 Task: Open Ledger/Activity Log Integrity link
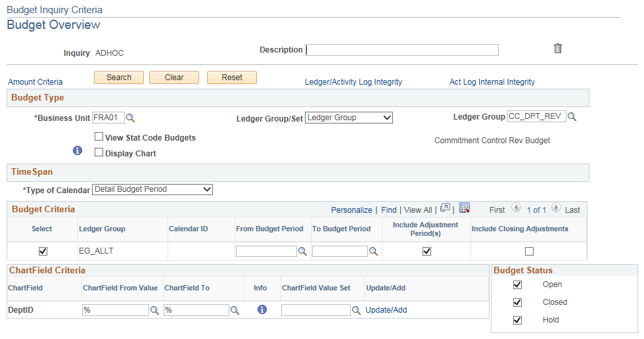pos(354,82)
